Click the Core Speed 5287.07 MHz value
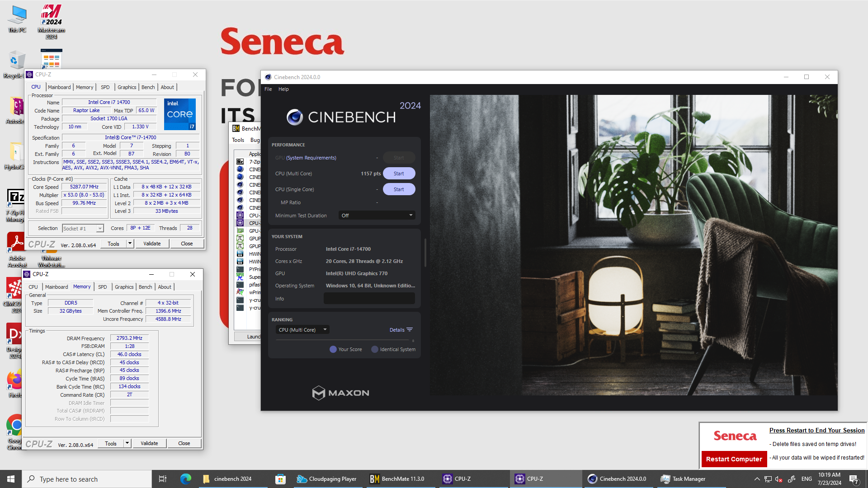Viewport: 868px width, 488px height. tap(84, 187)
